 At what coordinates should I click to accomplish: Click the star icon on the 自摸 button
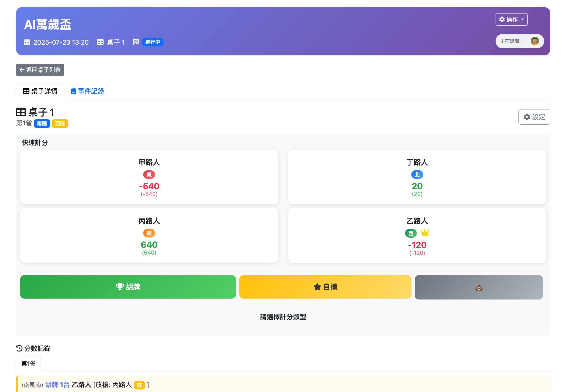[317, 287]
